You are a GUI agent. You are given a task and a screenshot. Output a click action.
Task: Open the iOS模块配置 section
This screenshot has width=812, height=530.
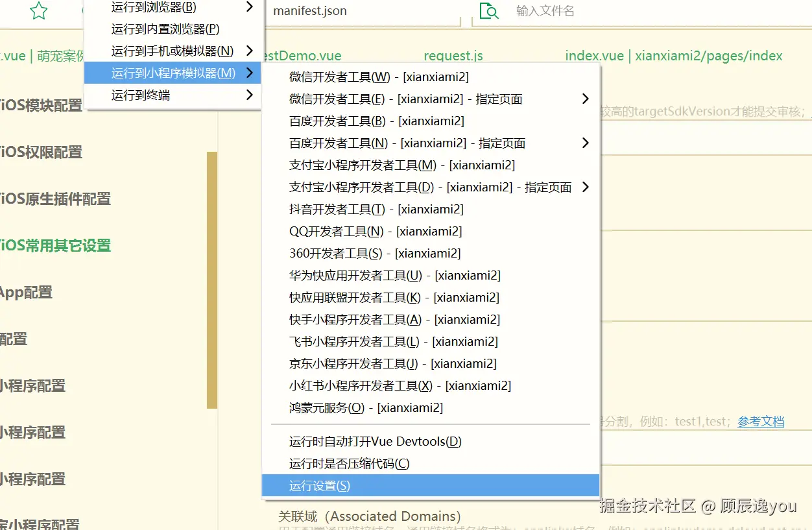[x=42, y=106]
